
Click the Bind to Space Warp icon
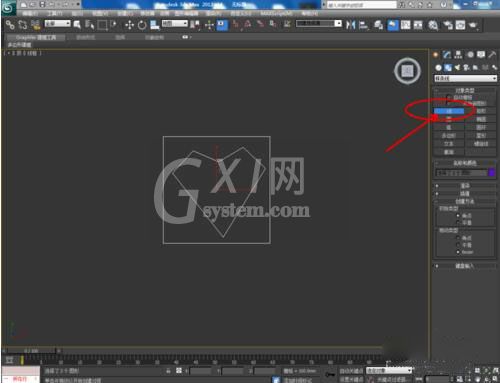click(35, 25)
